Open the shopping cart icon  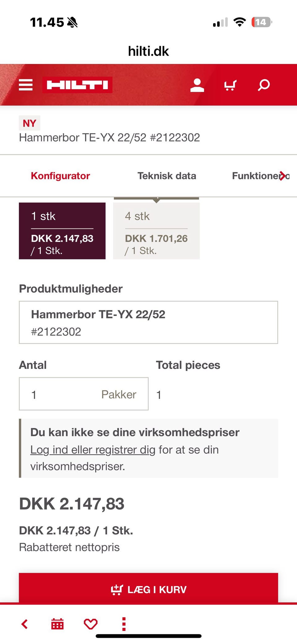pos(230,85)
